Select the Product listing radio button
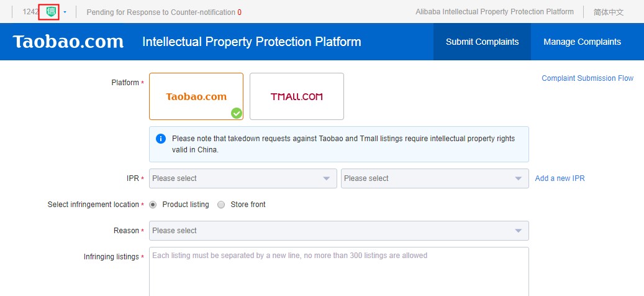 pos(153,205)
